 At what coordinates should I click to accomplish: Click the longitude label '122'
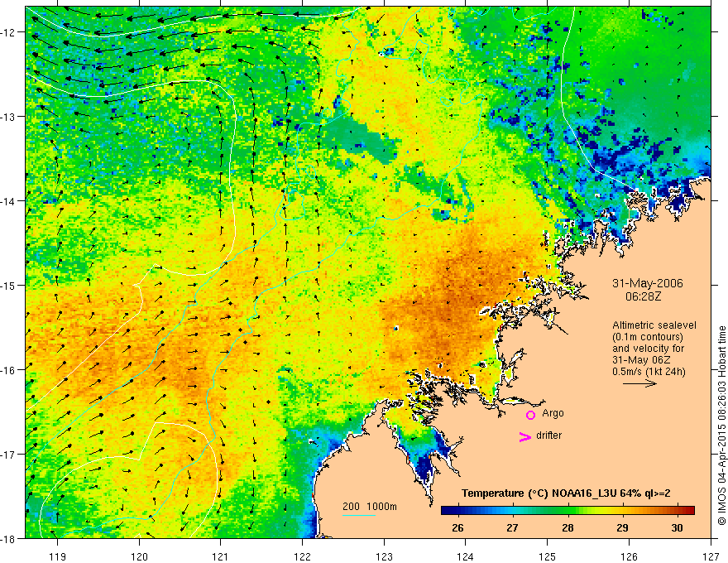pyautogui.click(x=302, y=556)
